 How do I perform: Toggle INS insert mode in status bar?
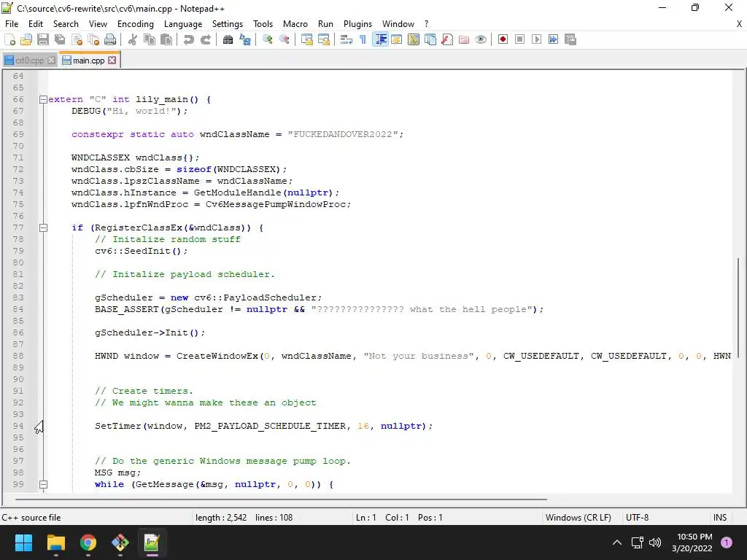click(x=720, y=518)
